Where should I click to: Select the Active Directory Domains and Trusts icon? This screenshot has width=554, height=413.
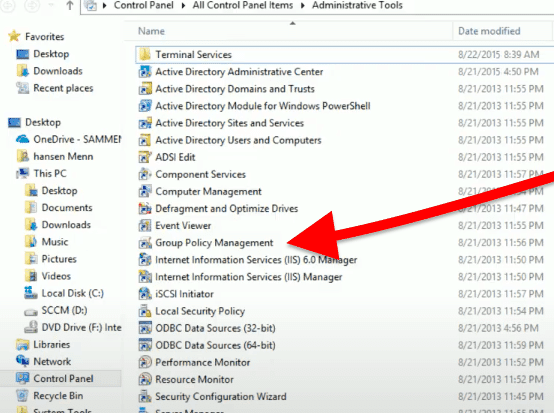pyautogui.click(x=145, y=89)
